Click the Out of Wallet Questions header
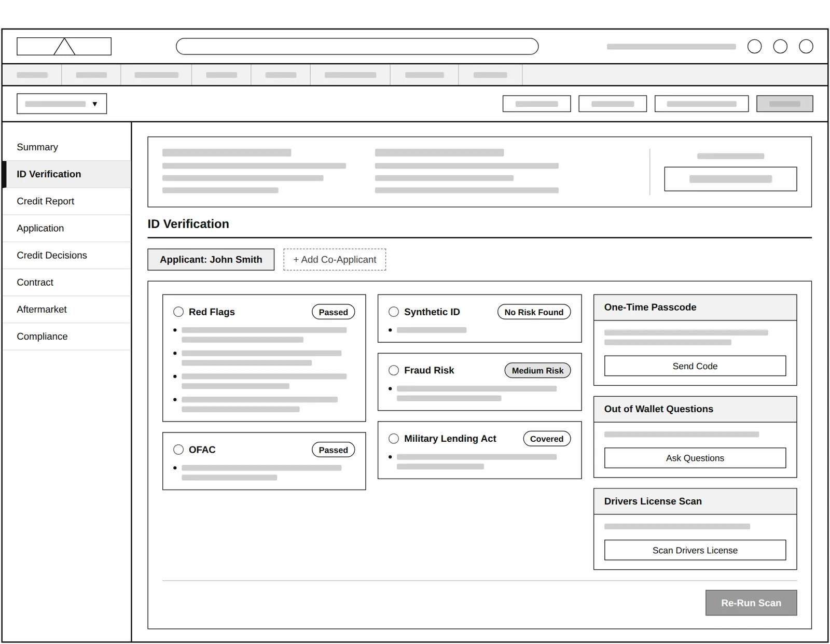830x644 pixels. click(695, 409)
